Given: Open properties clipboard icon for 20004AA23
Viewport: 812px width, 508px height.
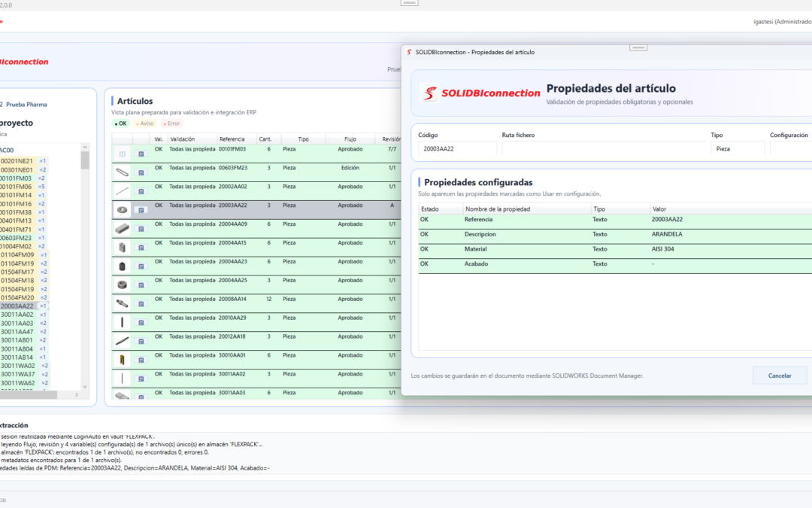Looking at the screenshot, I should pos(141,266).
